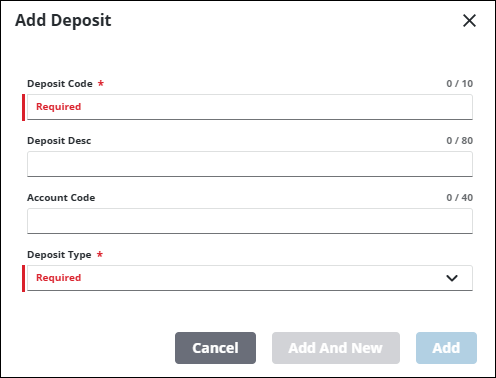Click the Add And New button
The width and height of the screenshot is (496, 378).
[336, 348]
